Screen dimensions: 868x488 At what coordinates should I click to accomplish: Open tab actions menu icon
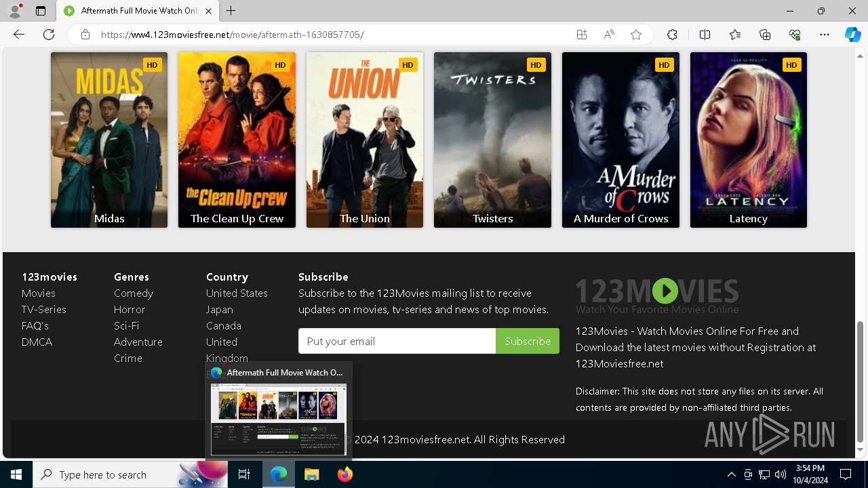pyautogui.click(x=41, y=11)
